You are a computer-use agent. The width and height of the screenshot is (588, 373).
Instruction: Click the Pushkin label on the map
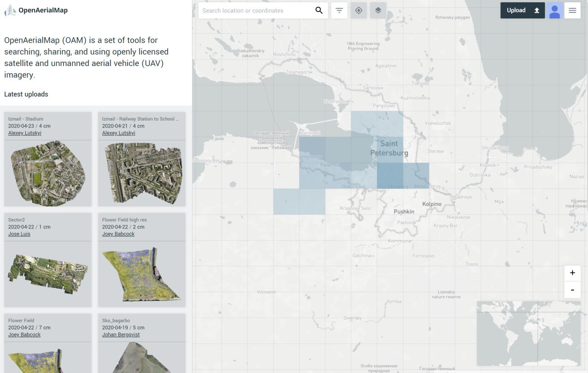point(404,212)
